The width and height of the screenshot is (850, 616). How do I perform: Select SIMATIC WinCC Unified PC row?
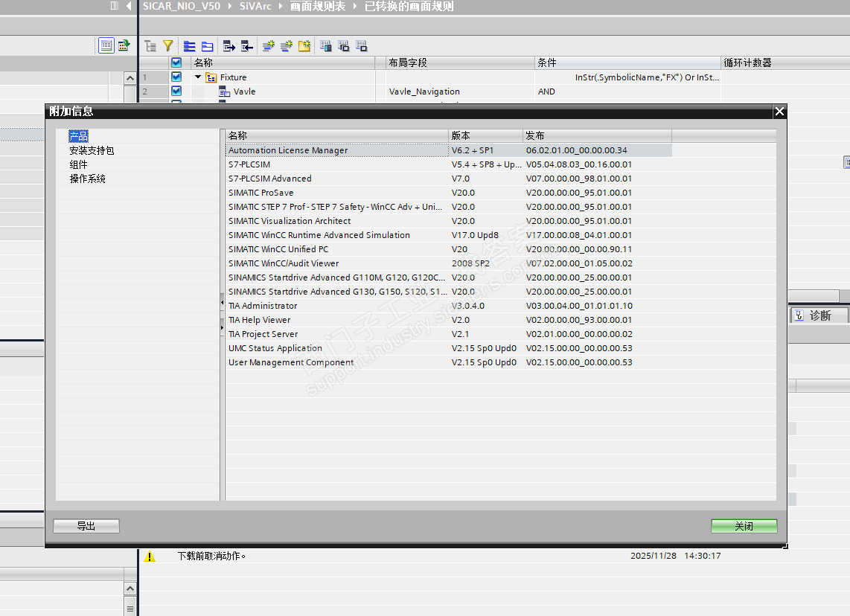448,248
